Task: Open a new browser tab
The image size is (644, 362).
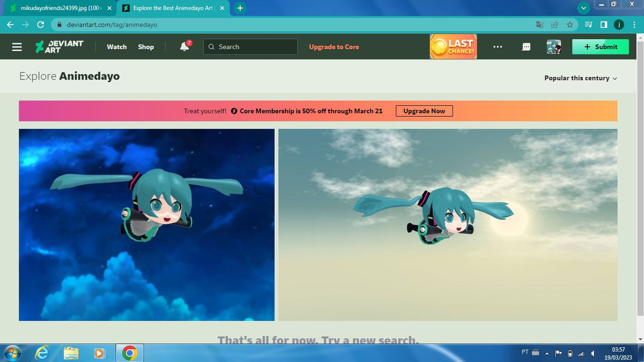Action: 240,8
